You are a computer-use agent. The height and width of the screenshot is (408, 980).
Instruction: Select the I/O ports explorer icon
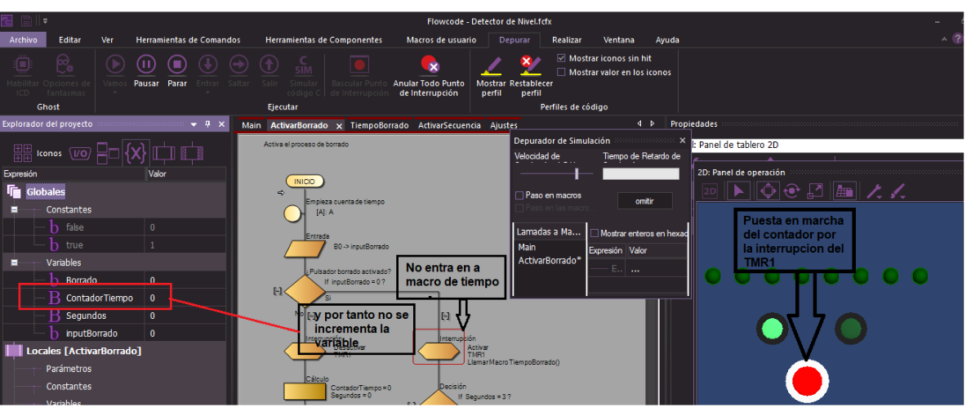[x=80, y=153]
